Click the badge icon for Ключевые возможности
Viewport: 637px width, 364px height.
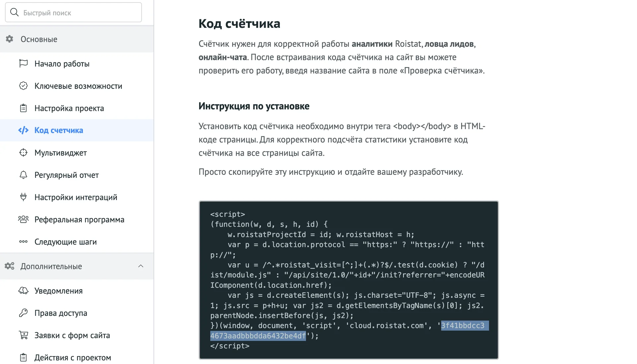(x=23, y=86)
